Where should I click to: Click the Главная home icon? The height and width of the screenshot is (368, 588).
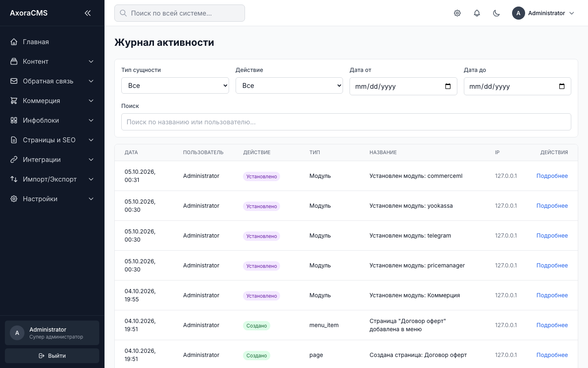click(x=14, y=42)
